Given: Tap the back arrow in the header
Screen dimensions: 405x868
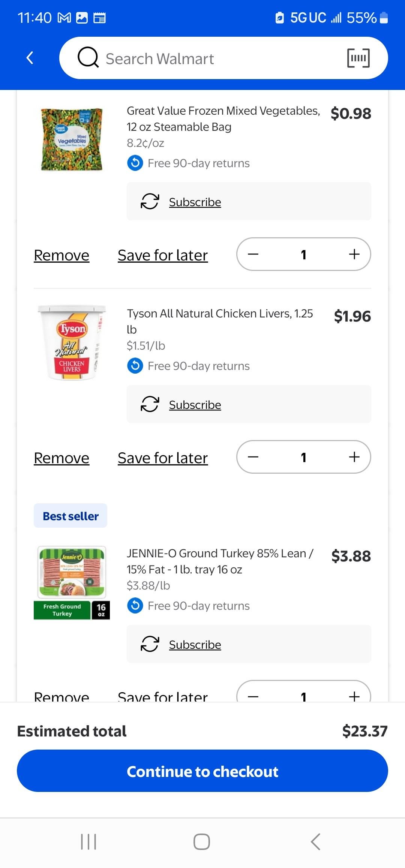Looking at the screenshot, I should 30,58.
